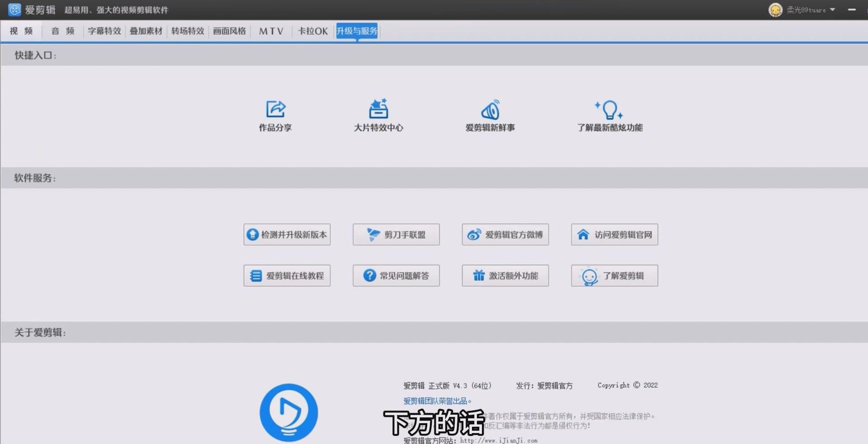Click 激活额外功能 button
The width and height of the screenshot is (868, 444).
[x=505, y=276]
